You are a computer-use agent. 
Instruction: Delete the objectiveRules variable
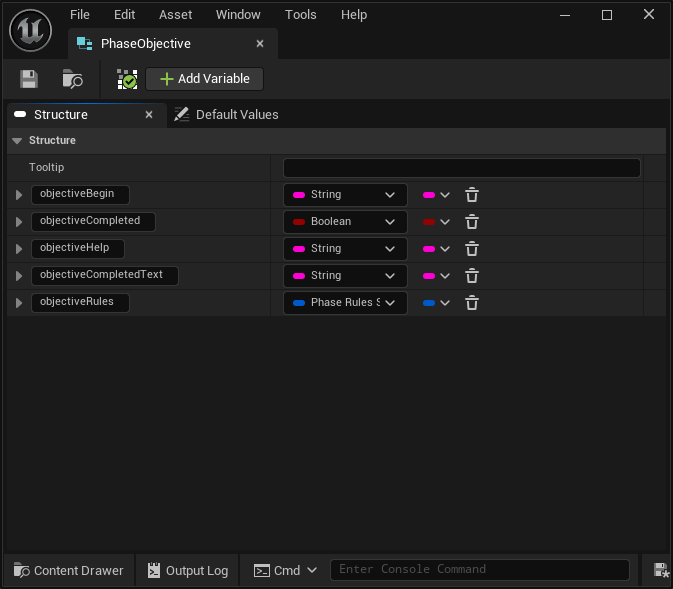472,303
